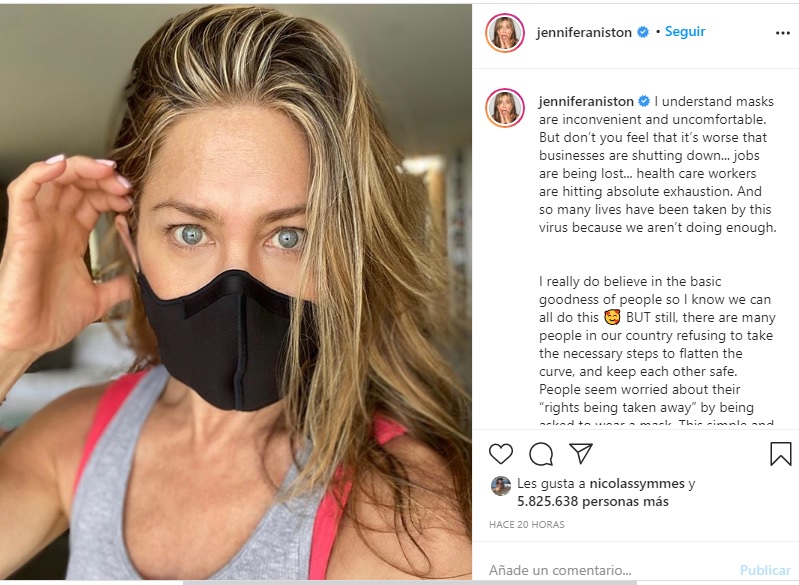Open jenniferaniston username in the caption
This screenshot has height=585, width=799.
(586, 101)
